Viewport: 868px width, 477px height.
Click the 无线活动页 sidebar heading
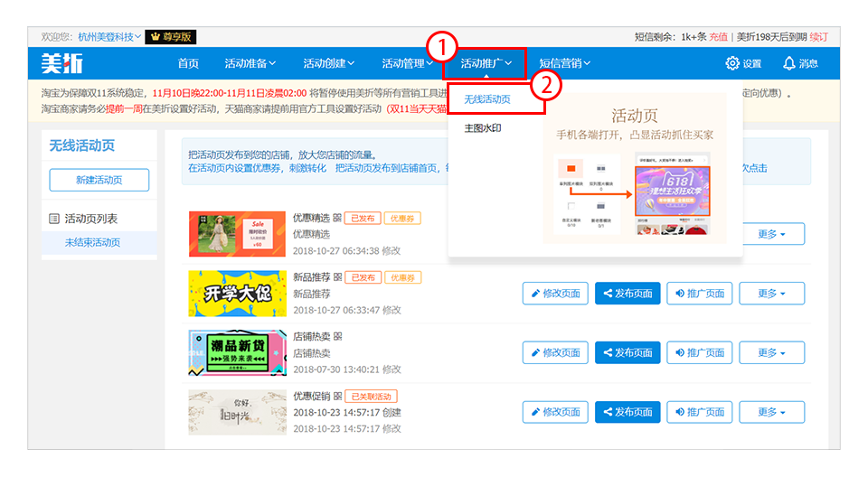[82, 145]
